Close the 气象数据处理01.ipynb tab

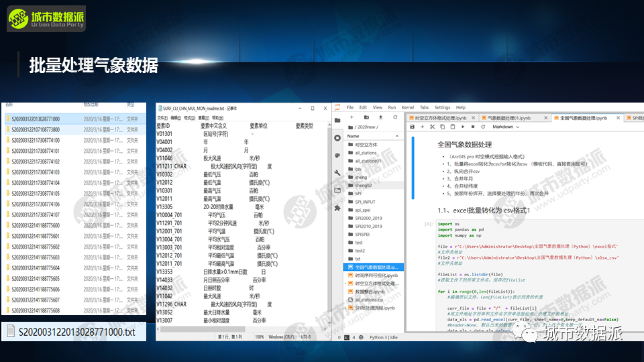point(546,118)
